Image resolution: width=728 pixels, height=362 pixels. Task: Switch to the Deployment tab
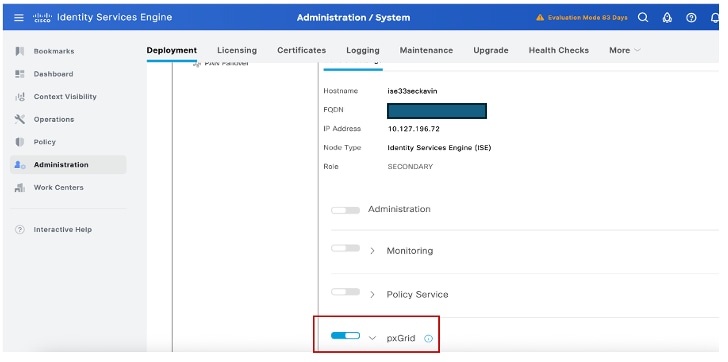click(172, 50)
